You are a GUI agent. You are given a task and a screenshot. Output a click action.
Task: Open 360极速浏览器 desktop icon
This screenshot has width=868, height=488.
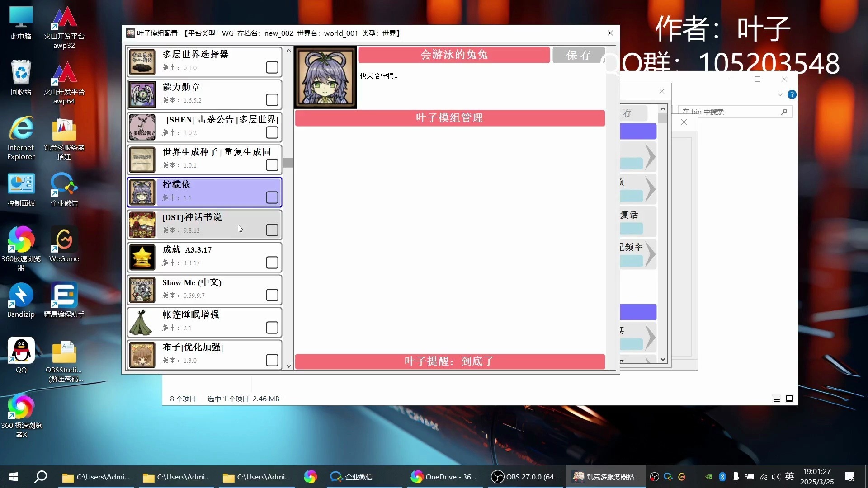21,249
